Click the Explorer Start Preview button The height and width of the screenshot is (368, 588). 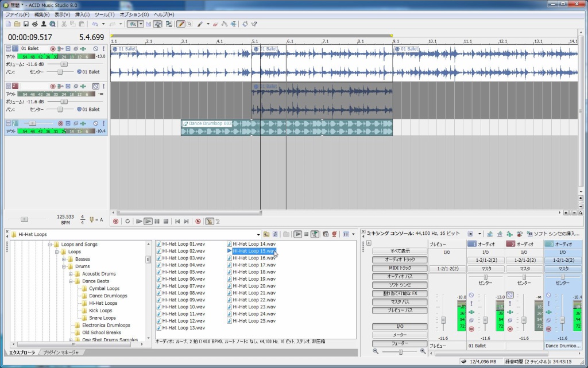[298, 234]
